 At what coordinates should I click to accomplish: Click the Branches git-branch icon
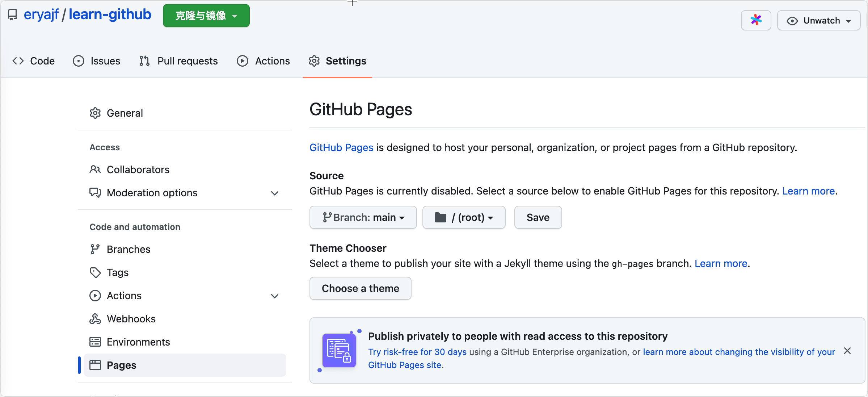tap(95, 249)
